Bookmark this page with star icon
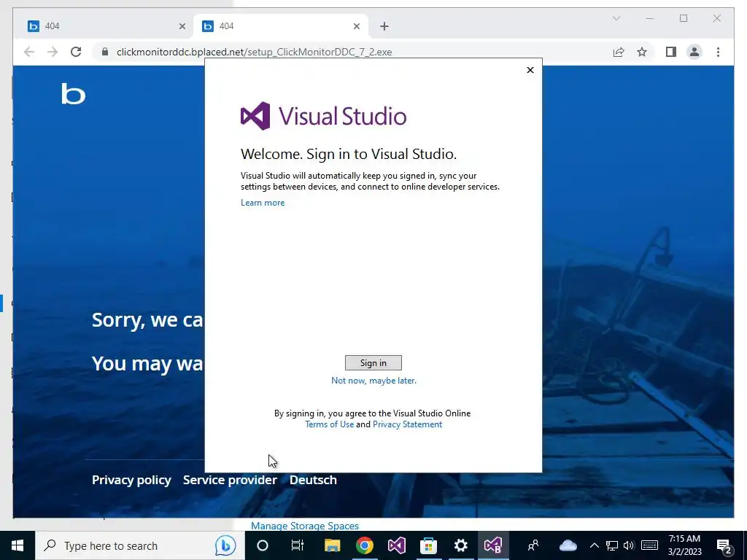Screen dimensions: 747x560 point(642,52)
